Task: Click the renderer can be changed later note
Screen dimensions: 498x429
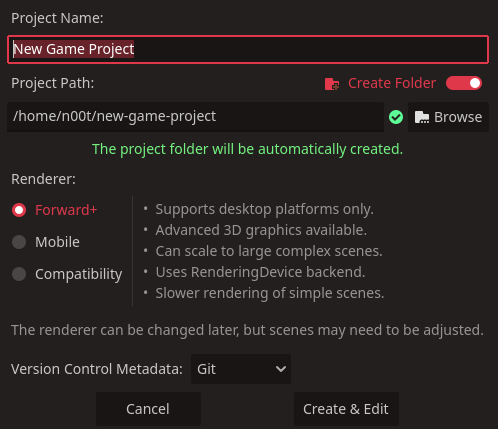Action: [x=247, y=330]
